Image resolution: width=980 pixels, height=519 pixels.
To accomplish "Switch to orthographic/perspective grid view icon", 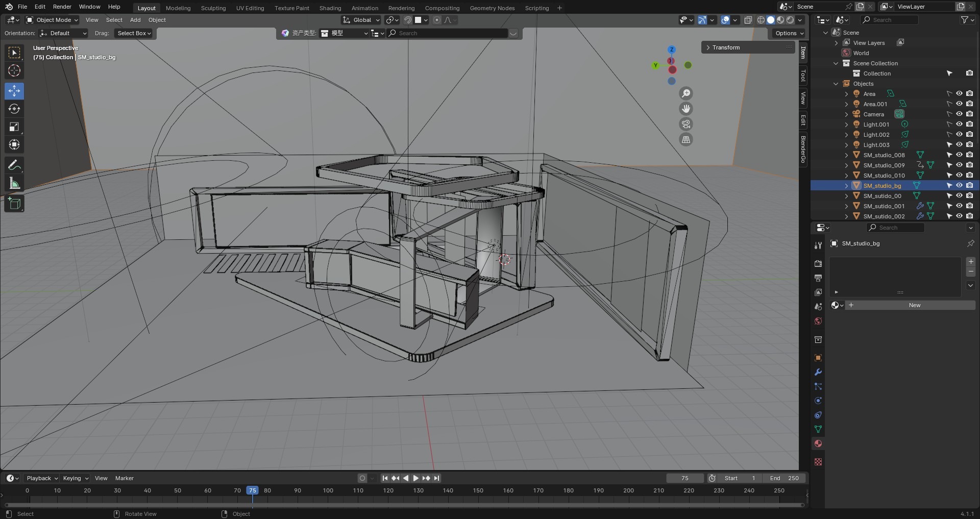I will click(686, 139).
